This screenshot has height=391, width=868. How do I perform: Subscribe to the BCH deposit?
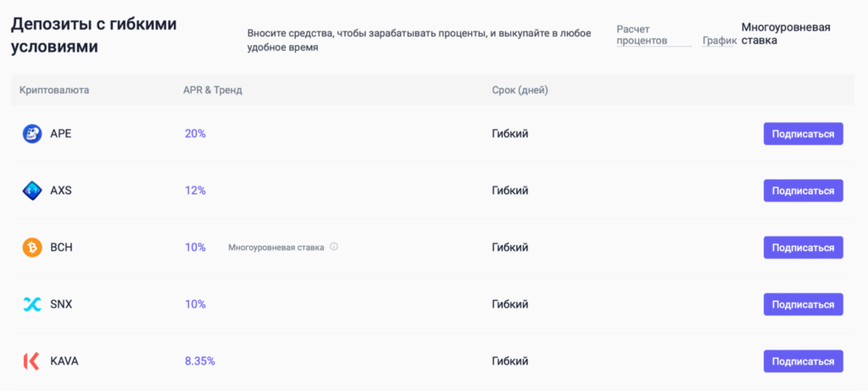(803, 248)
